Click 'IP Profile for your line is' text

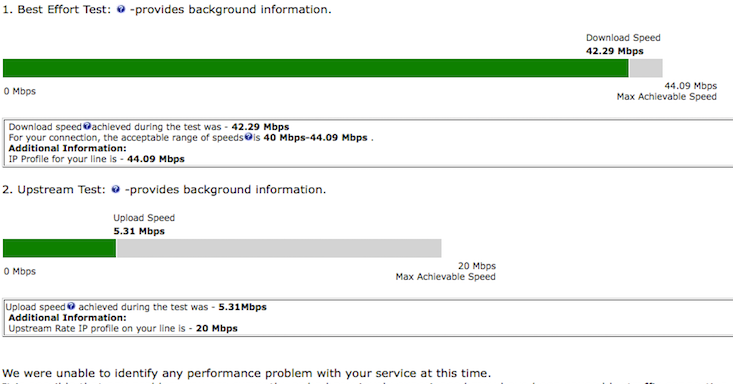(63, 159)
